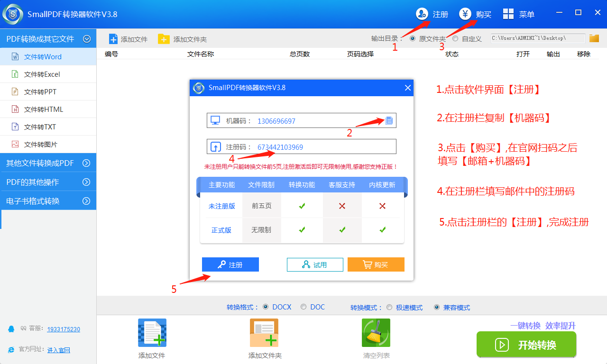This screenshot has height=364, width=607.
Task: Open the 菜单 grid menu icon
Action: pos(508,14)
